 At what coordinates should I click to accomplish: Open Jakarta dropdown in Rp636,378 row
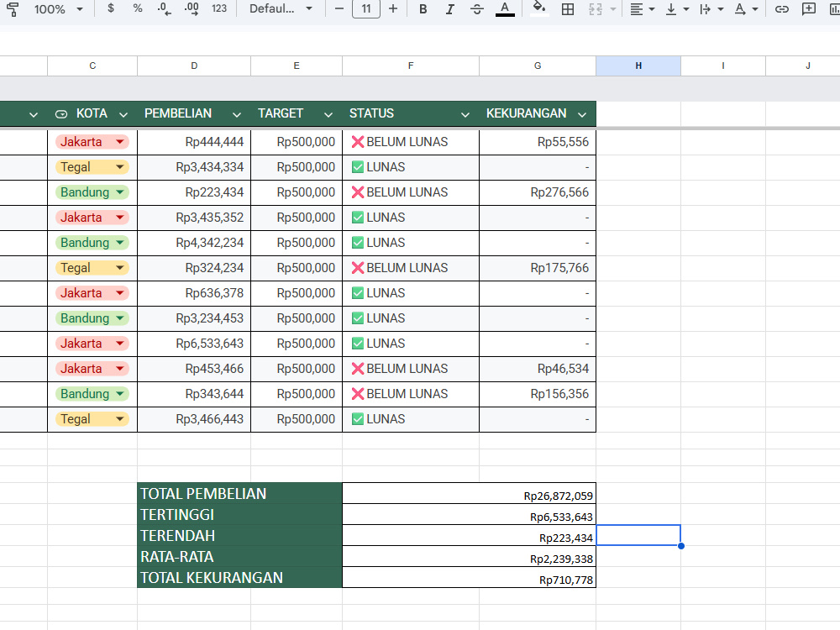(120, 293)
